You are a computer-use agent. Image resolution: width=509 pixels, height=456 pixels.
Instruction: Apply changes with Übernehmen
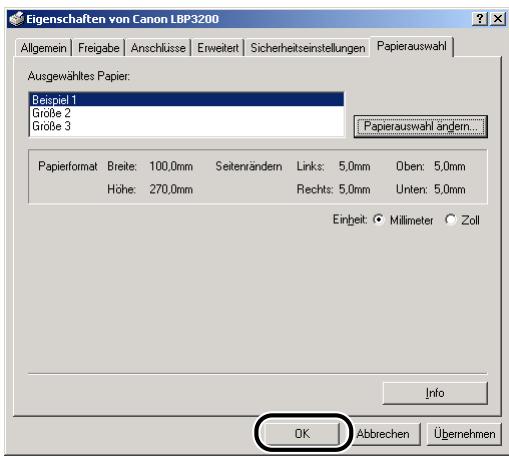click(464, 434)
